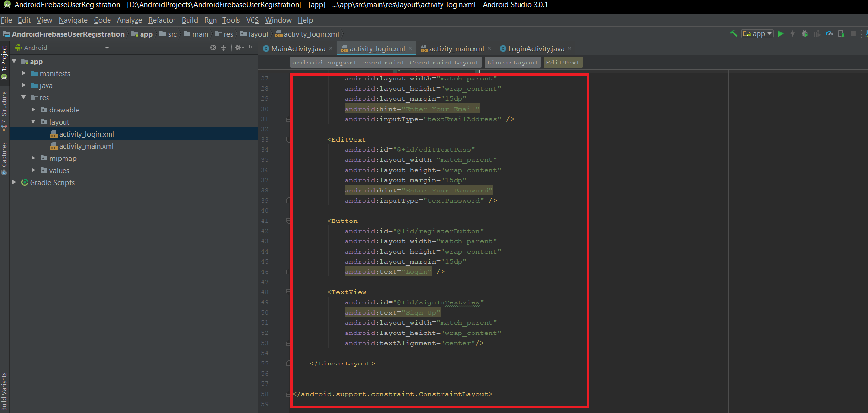
Task: Toggle the Build Variants side tab
Action: (4, 391)
